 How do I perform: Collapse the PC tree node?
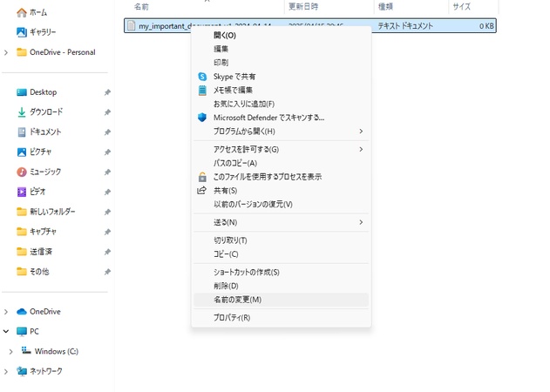[x=6, y=331]
